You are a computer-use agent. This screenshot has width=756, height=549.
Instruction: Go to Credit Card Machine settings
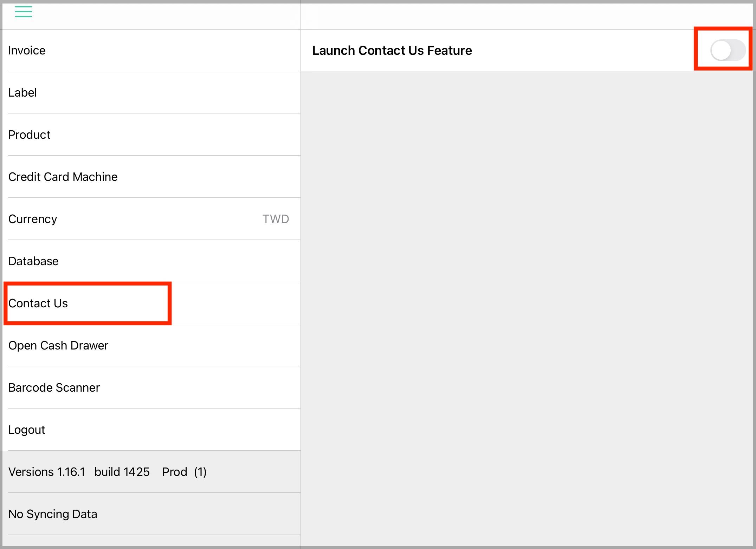(151, 177)
